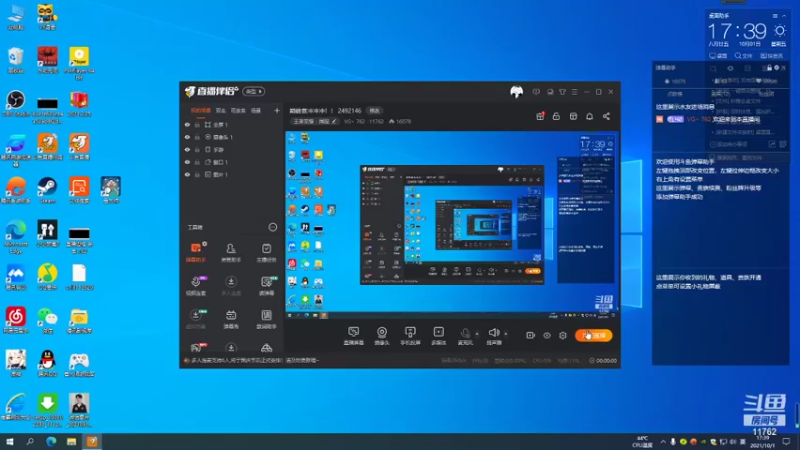This screenshot has width=800, height=450.
Task: Switch to the second scene tab
Action: pos(220,110)
